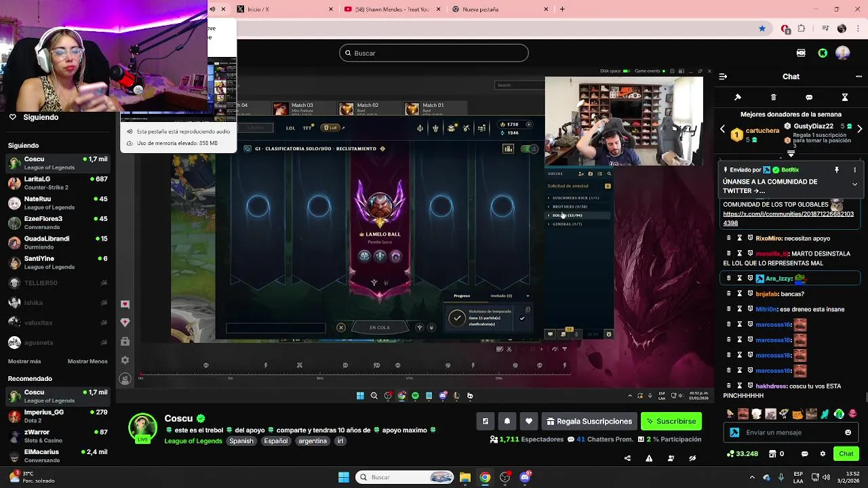Click the Windows taskbar Buscar search box
Screen dimensions: 868x488
click(x=404, y=477)
